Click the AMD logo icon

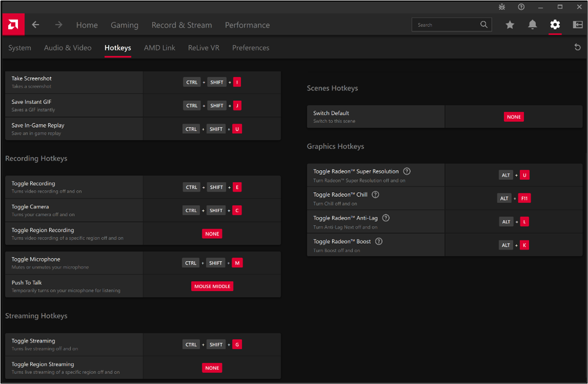click(13, 25)
